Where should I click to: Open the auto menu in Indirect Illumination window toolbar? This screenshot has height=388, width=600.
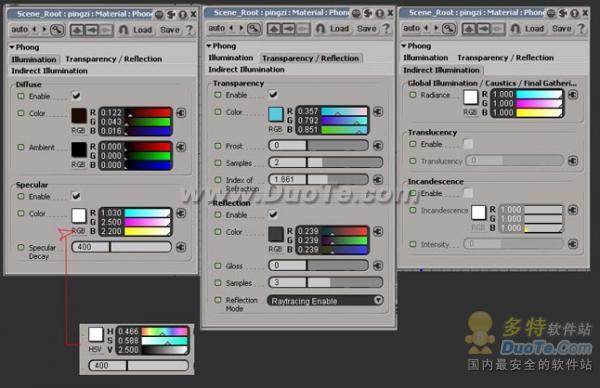click(x=411, y=28)
